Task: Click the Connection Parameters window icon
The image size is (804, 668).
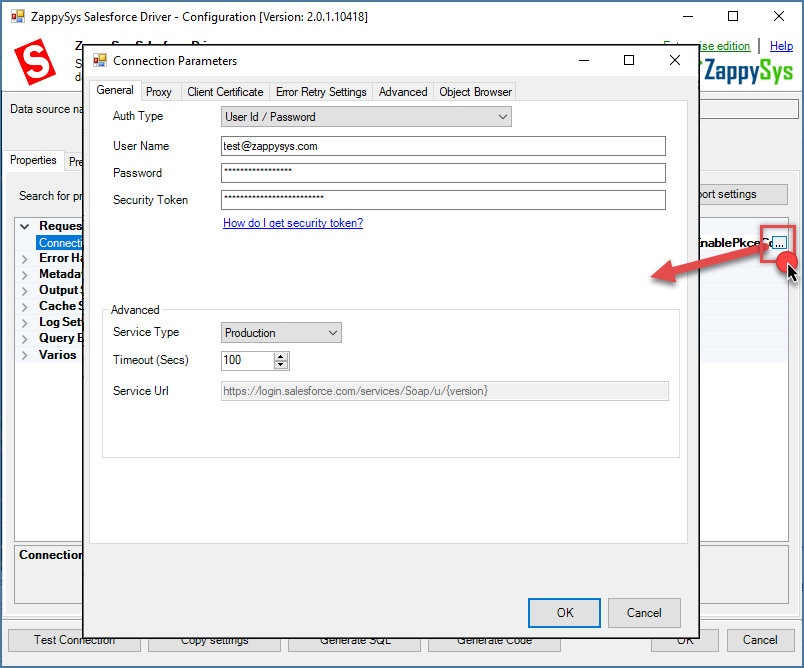Action: coord(99,60)
